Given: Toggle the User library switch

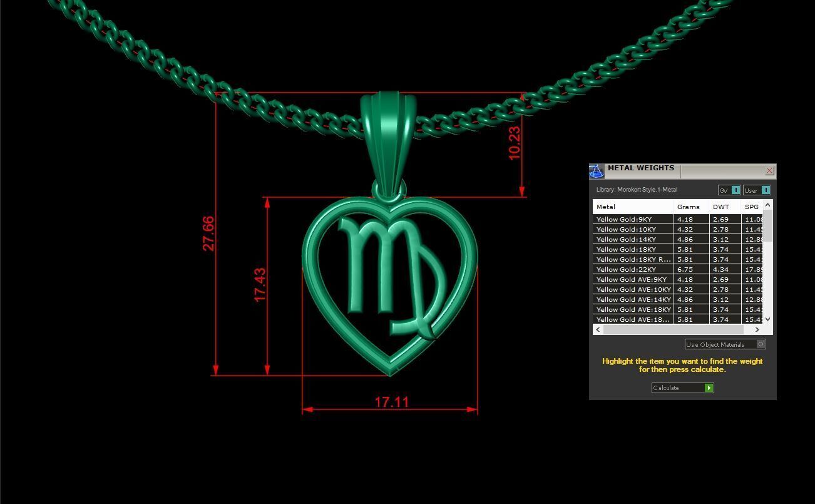Looking at the screenshot, I should 757,190.
